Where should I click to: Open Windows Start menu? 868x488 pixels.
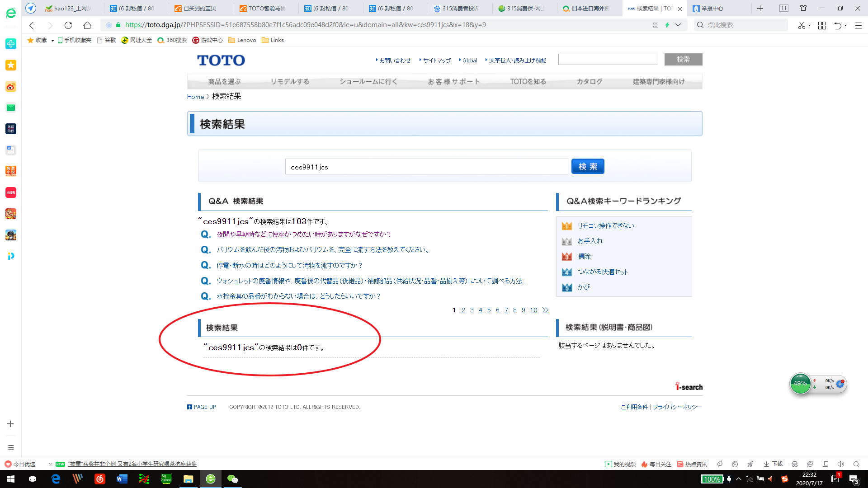(x=11, y=479)
